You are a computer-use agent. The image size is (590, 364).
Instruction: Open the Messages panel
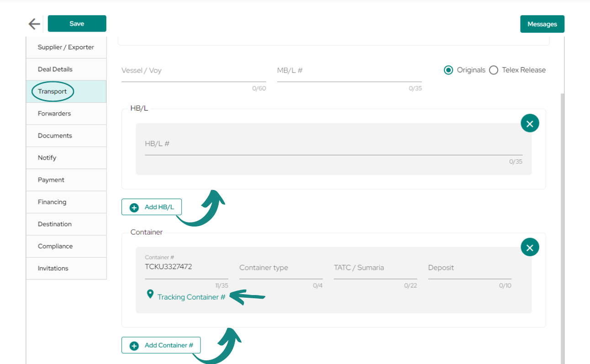[542, 24]
